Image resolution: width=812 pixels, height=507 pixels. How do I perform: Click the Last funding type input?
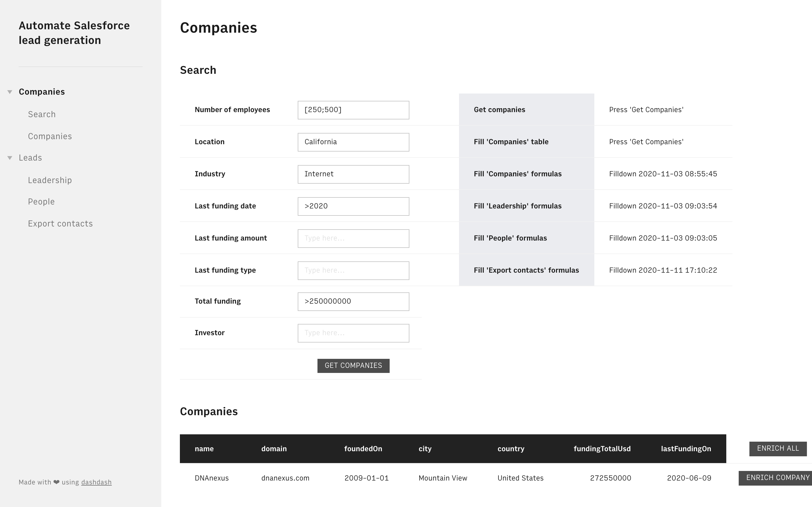click(x=353, y=271)
